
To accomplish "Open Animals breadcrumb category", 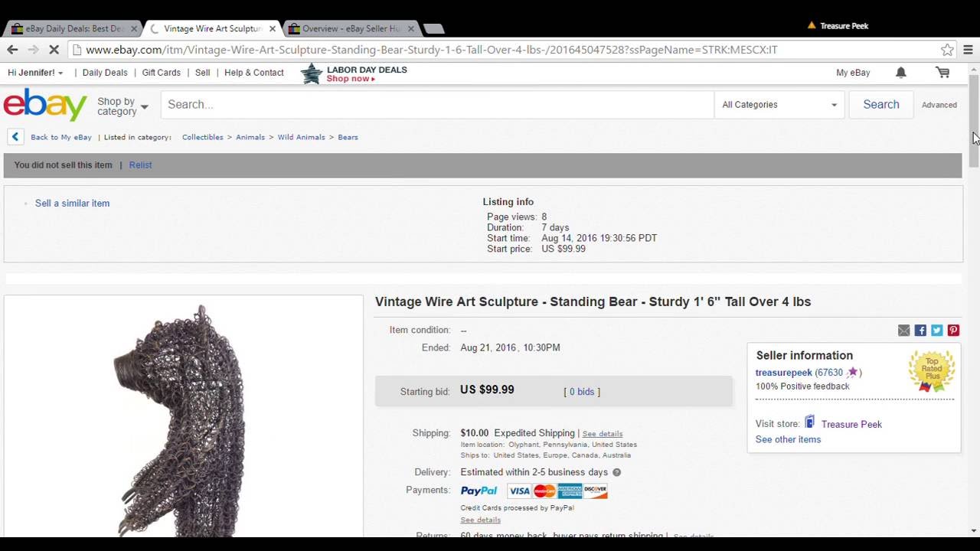I will [x=250, y=137].
